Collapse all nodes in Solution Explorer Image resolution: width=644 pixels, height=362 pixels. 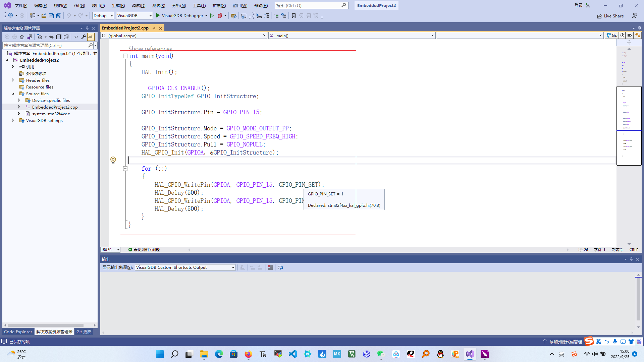pos(59,37)
